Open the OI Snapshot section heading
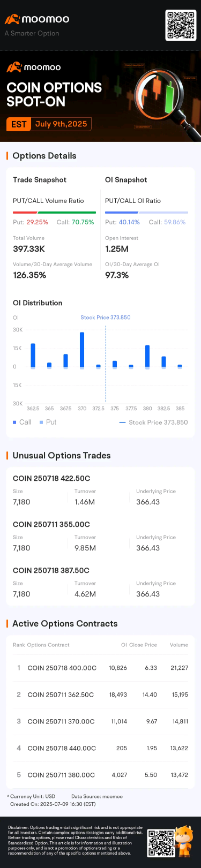 [126, 180]
